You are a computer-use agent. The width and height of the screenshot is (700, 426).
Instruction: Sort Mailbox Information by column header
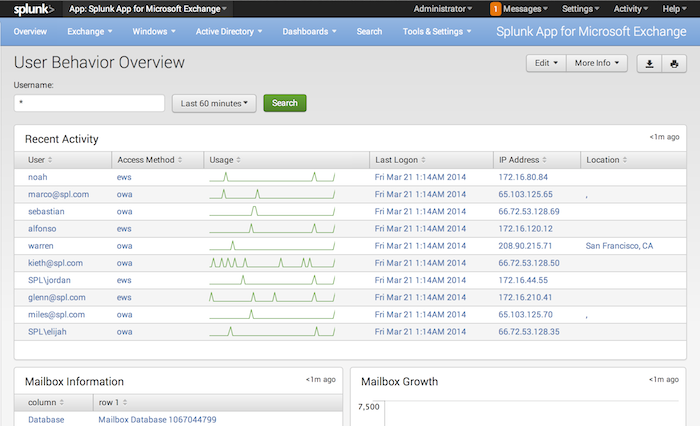pyautogui.click(x=46, y=402)
